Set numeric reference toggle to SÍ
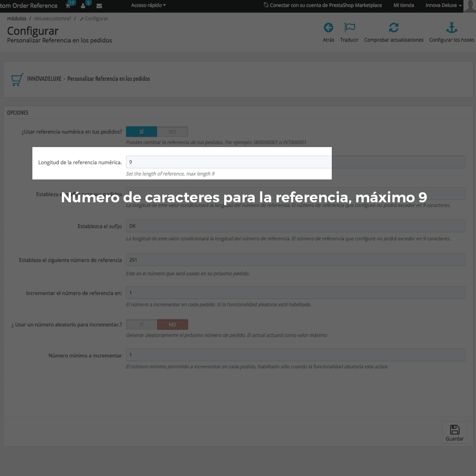Viewport: 476px width, 476px height. pos(141,132)
